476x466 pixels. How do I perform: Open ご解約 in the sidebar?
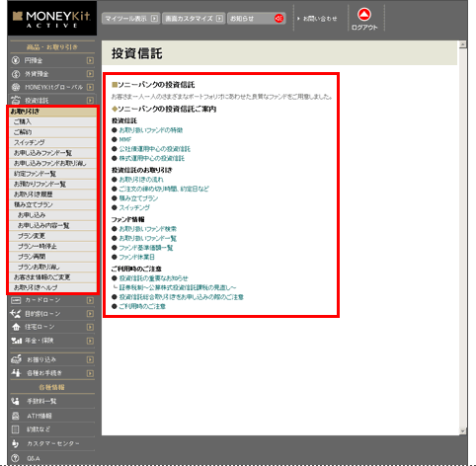point(52,132)
